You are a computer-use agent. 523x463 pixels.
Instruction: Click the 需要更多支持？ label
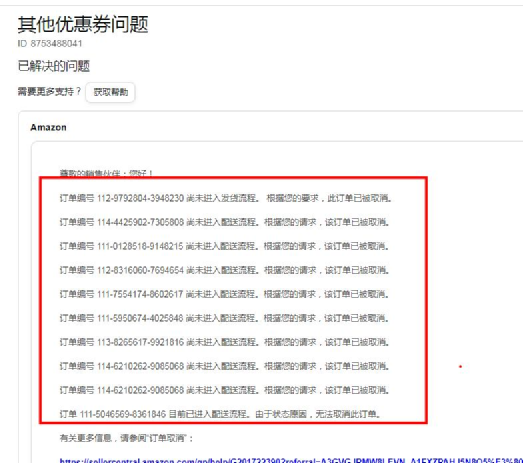[x=49, y=91]
